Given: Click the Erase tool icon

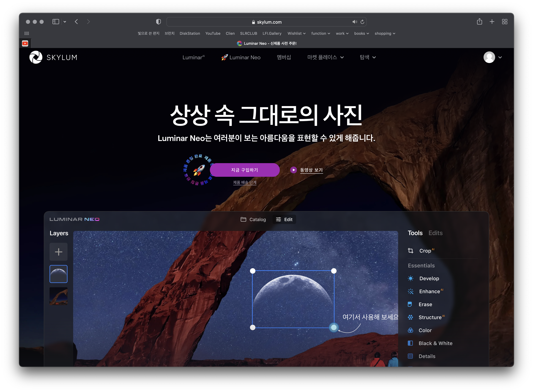Looking at the screenshot, I should [x=410, y=304].
